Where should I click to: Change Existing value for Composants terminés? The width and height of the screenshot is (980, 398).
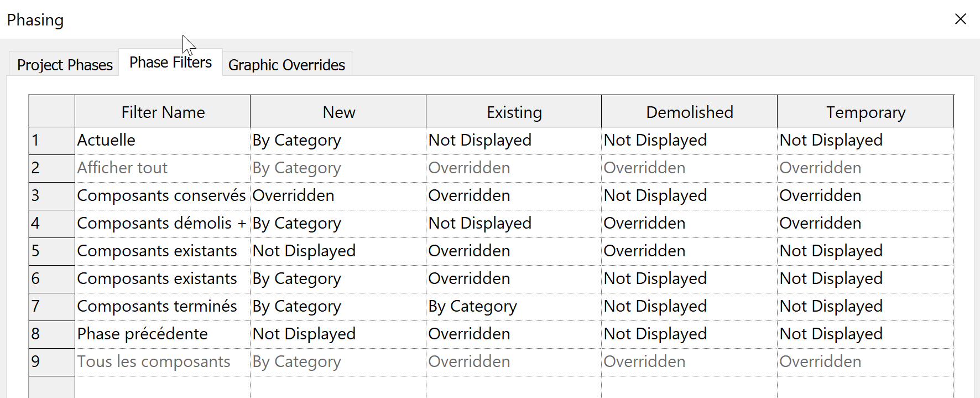(513, 306)
